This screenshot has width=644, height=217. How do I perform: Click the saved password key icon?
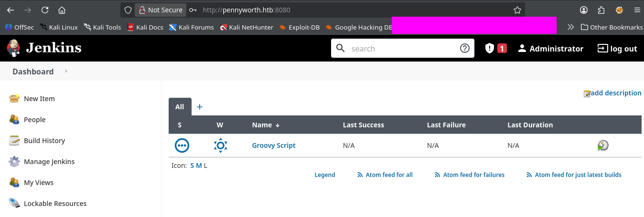point(193,10)
